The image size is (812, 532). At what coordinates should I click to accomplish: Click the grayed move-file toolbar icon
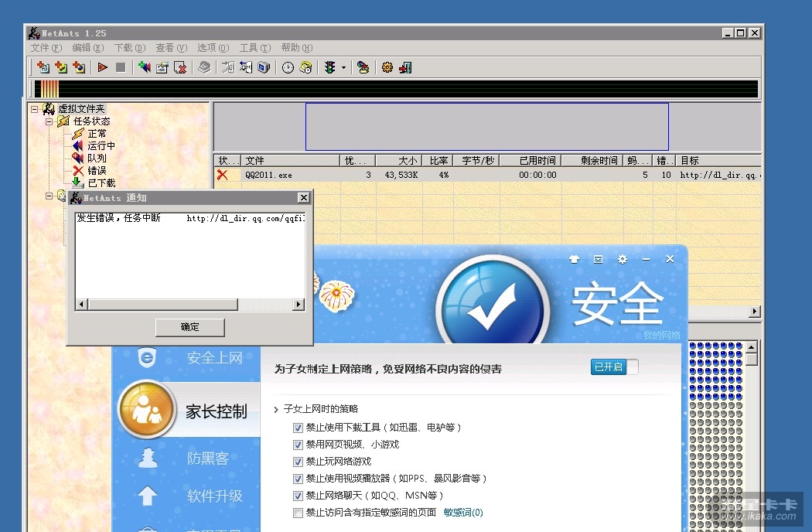[x=228, y=67]
